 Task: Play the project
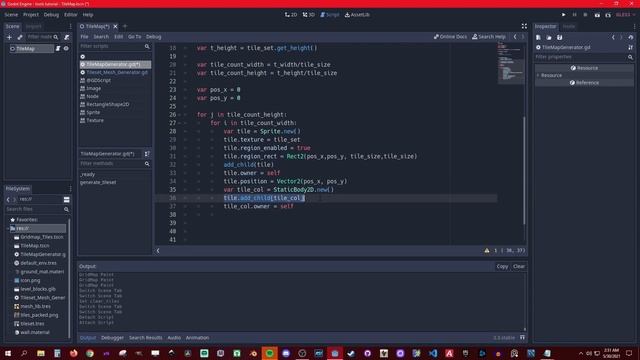[x=564, y=15]
